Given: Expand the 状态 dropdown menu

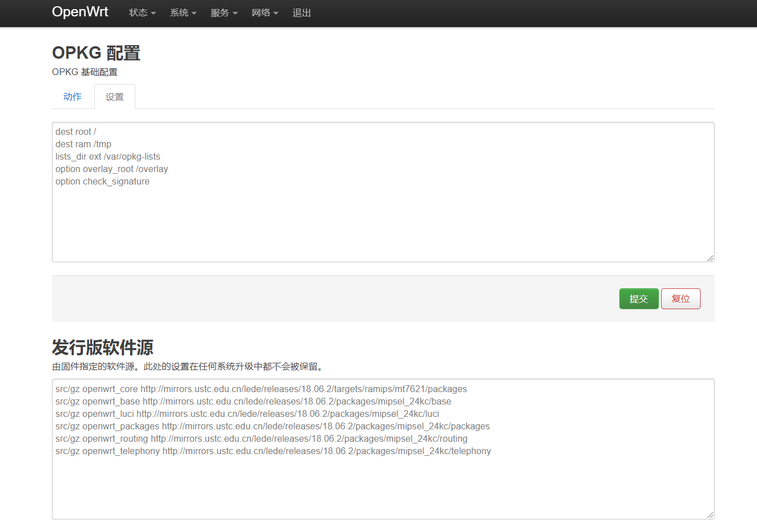Looking at the screenshot, I should coord(142,13).
